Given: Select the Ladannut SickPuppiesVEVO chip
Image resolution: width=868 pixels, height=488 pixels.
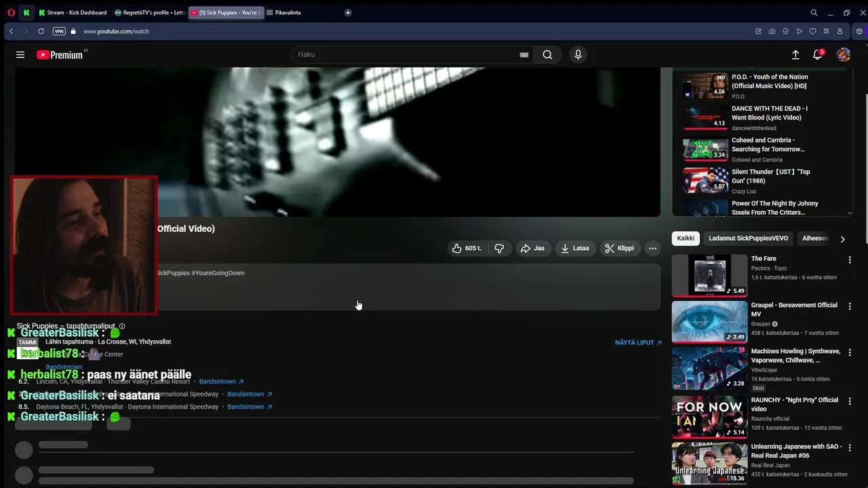Looking at the screenshot, I should click(748, 238).
